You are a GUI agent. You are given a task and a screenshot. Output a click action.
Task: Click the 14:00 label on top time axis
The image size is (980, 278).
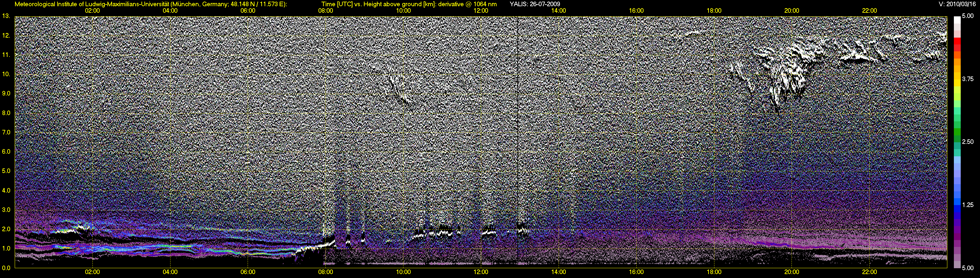point(559,11)
